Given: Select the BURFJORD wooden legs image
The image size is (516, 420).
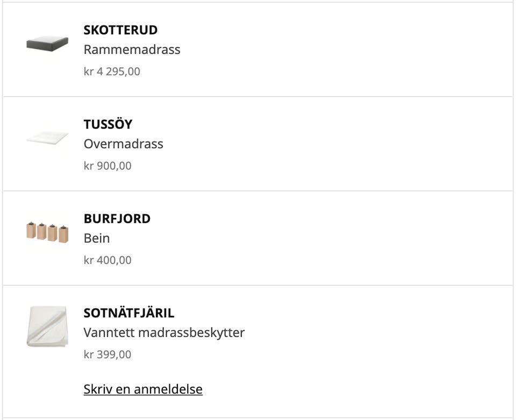Looking at the screenshot, I should (47, 233).
